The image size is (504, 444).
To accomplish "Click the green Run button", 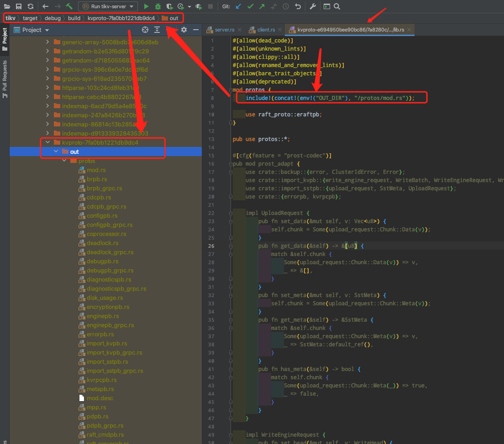I will point(146,6).
